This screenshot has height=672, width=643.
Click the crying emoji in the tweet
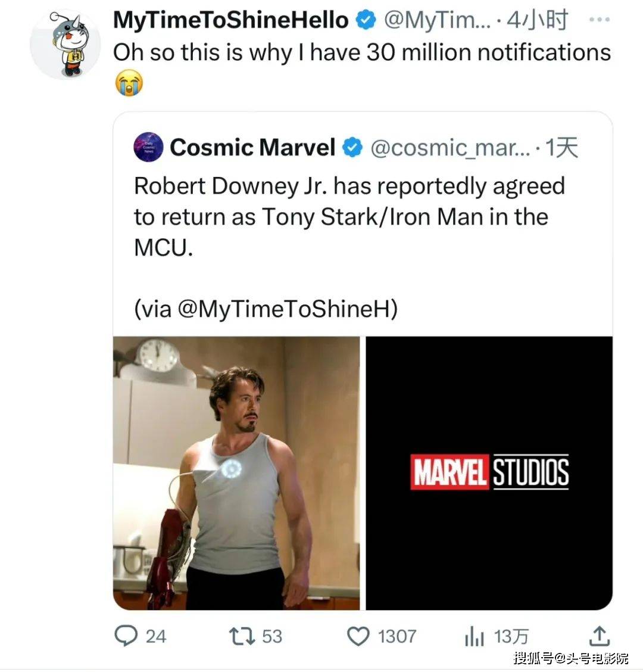(129, 83)
